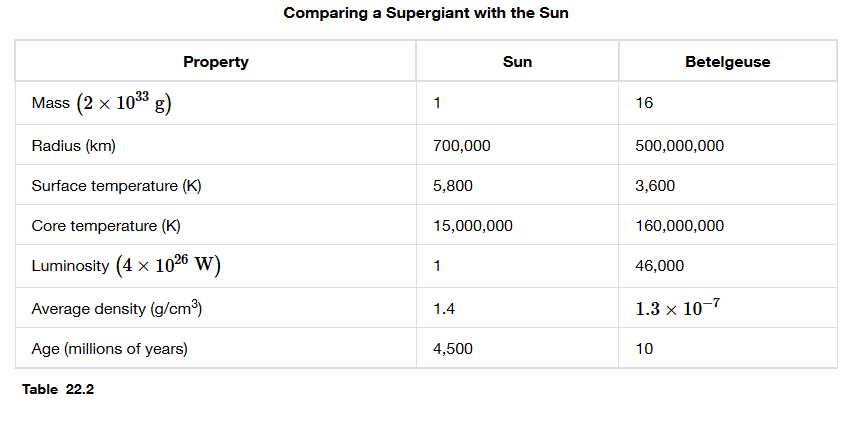Click the Sun mass value 1

click(437, 103)
